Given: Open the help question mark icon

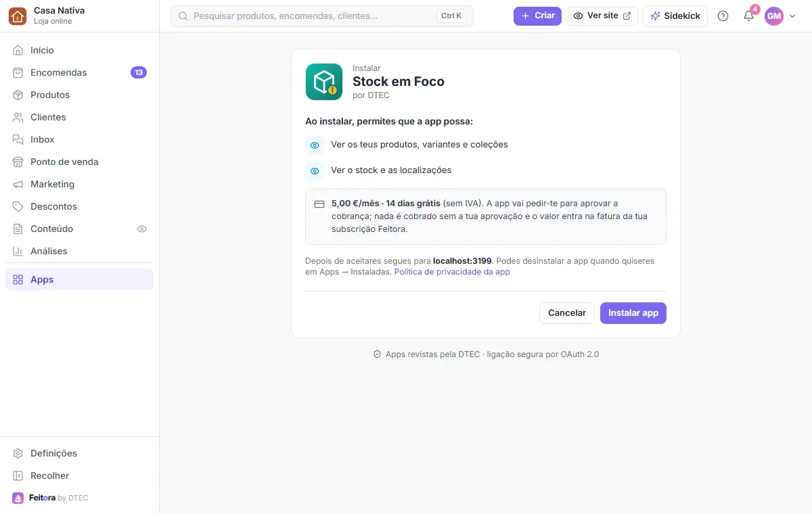Looking at the screenshot, I should point(723,16).
